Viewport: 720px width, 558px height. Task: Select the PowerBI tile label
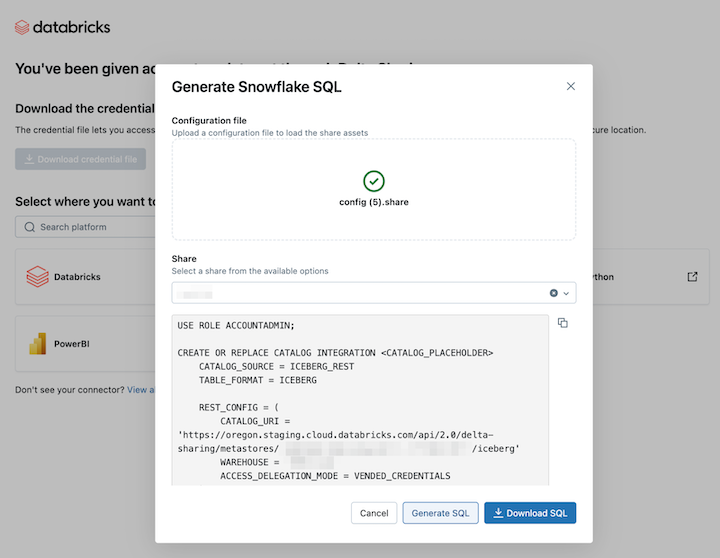point(72,344)
